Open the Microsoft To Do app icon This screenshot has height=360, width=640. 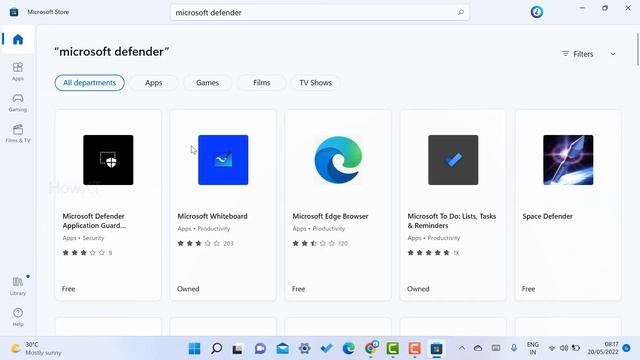pyautogui.click(x=453, y=160)
